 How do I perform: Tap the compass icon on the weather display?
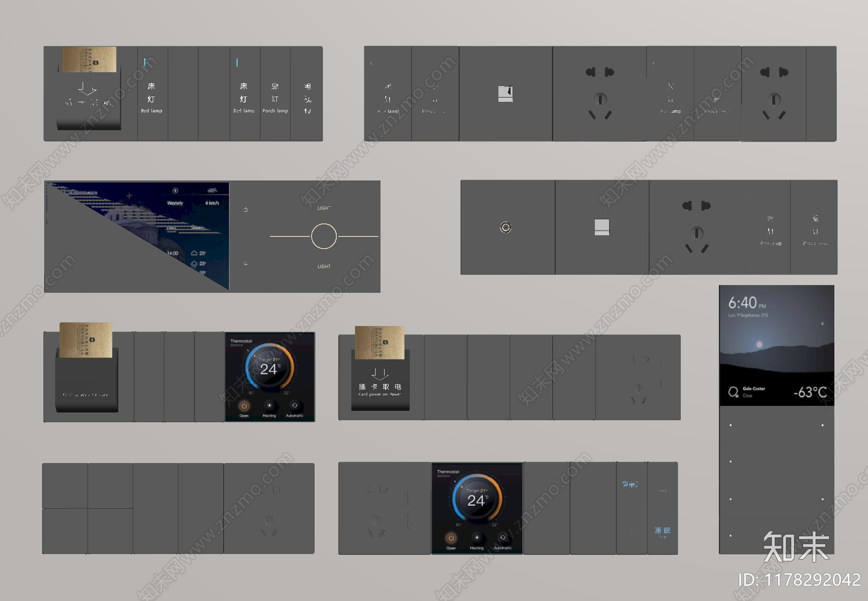[x=175, y=191]
